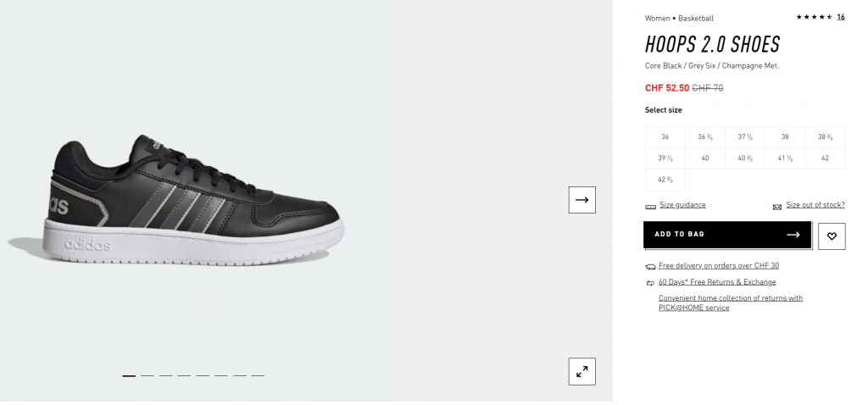
Task: Open the Size guidance link
Action: pyautogui.click(x=682, y=205)
